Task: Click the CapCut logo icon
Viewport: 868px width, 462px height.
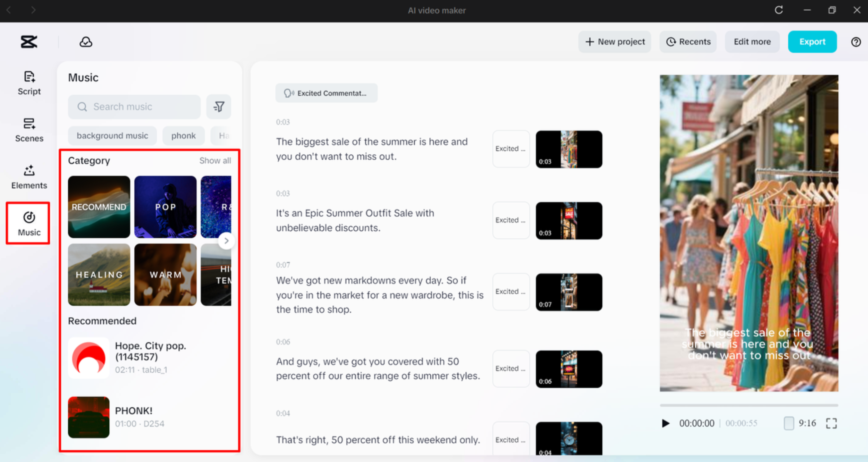Action: pos(29,42)
